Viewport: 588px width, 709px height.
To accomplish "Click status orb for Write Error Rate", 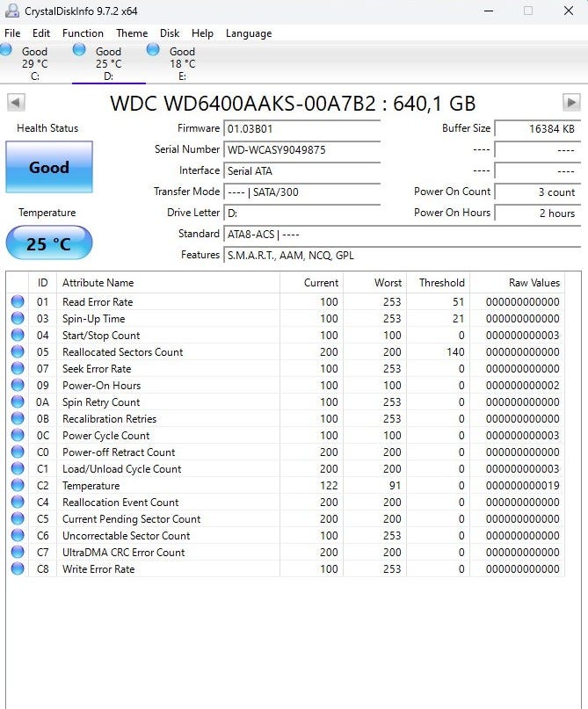I will 18,568.
